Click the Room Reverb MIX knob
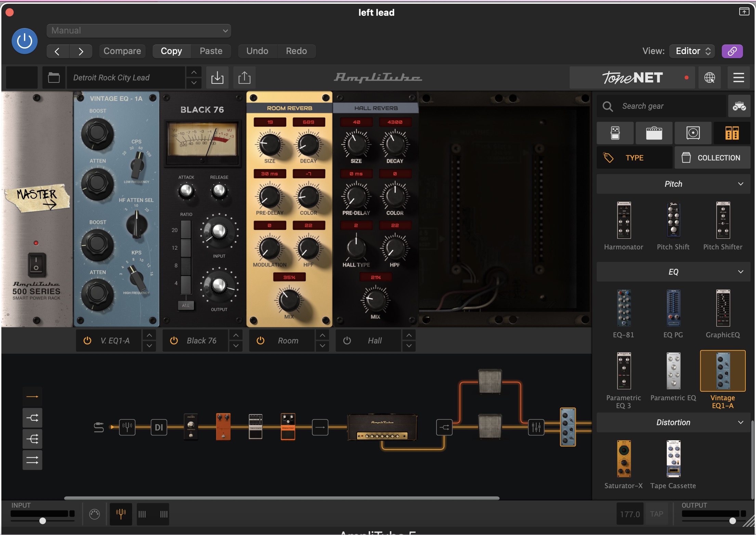Screen dimensions: 756x535 289,300
